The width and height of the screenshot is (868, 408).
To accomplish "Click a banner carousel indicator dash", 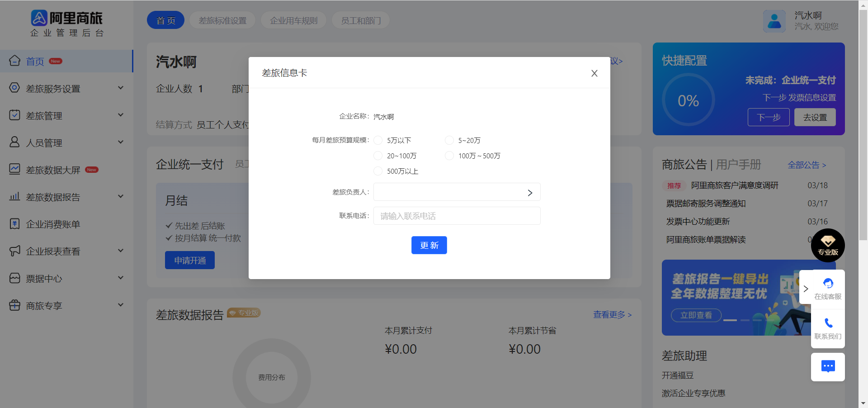I will [x=730, y=320].
